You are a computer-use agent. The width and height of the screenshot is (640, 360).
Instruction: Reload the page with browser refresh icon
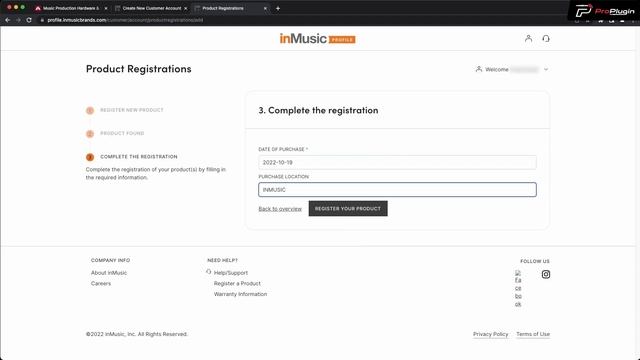point(29,20)
